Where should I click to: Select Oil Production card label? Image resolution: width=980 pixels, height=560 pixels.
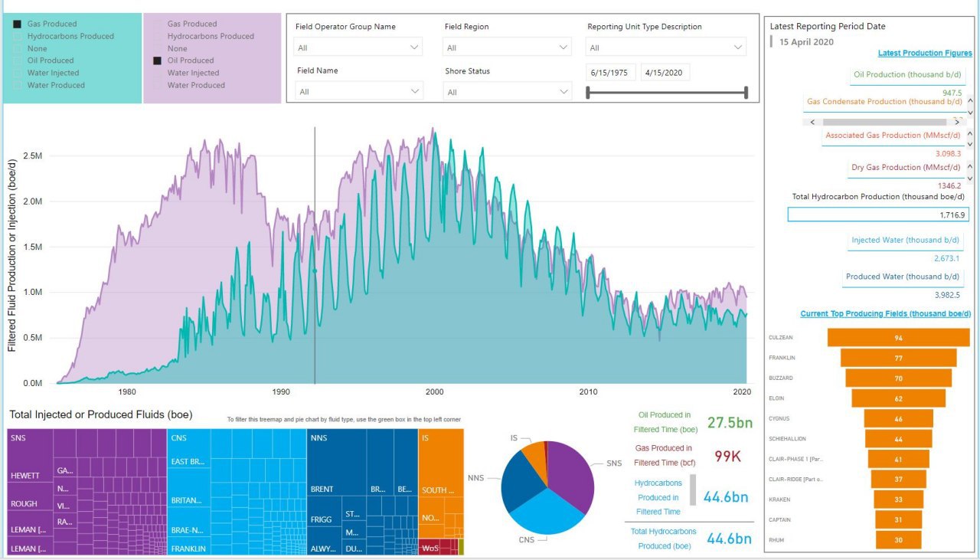click(x=907, y=74)
